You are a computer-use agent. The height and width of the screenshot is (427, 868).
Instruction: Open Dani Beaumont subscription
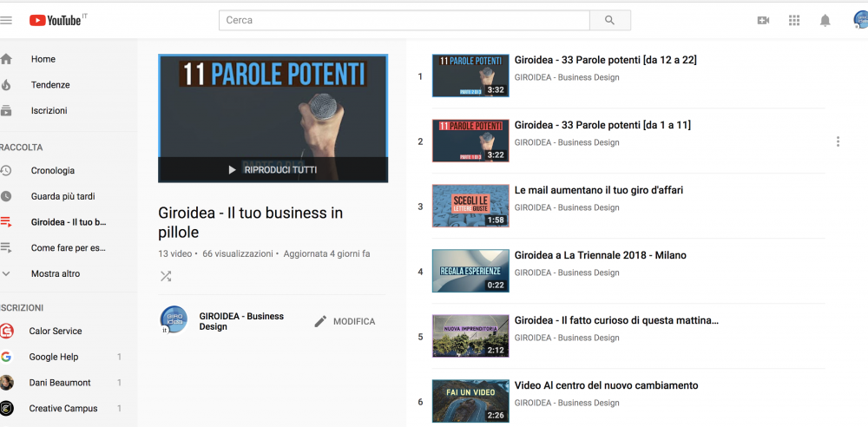[x=60, y=383]
